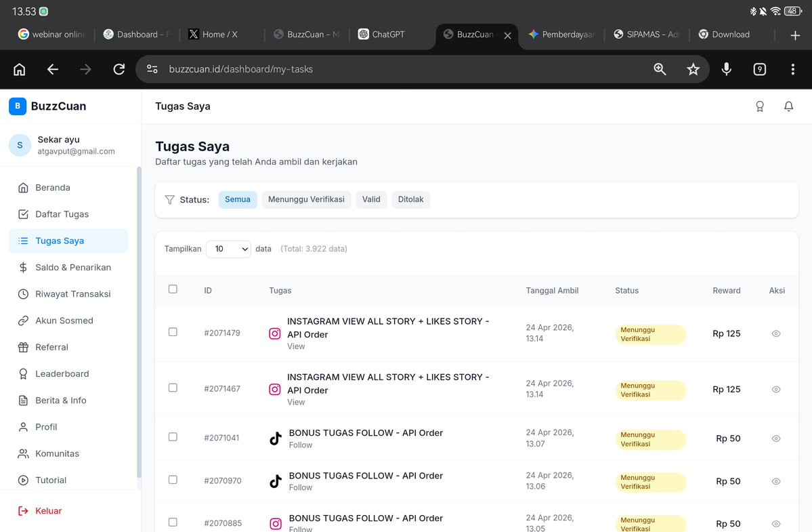Open a new browser tab
The height and width of the screenshot is (532, 812).
click(796, 35)
